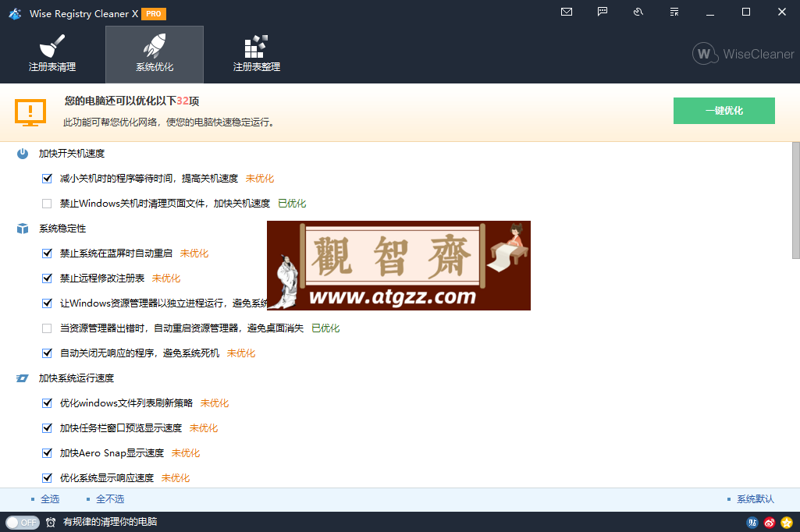Toggle the OFF scheduled cleaning switch
The height and width of the screenshot is (532, 800).
pos(23,523)
